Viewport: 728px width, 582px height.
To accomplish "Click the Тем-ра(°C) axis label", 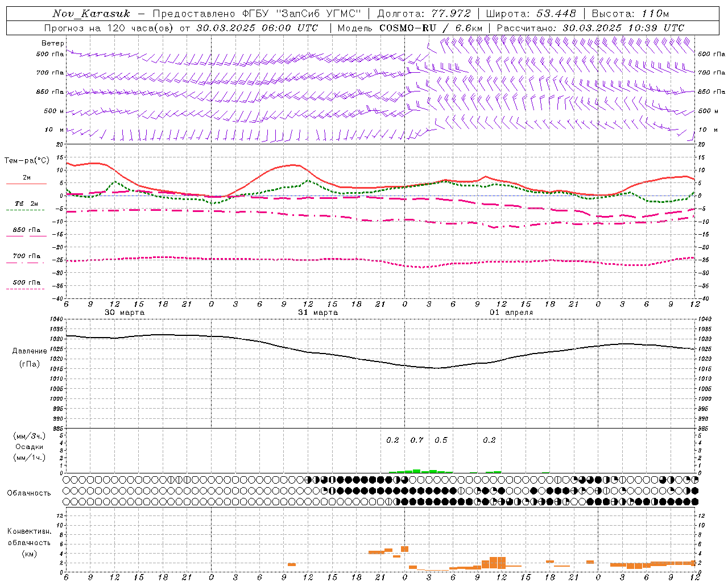I will pos(27,161).
